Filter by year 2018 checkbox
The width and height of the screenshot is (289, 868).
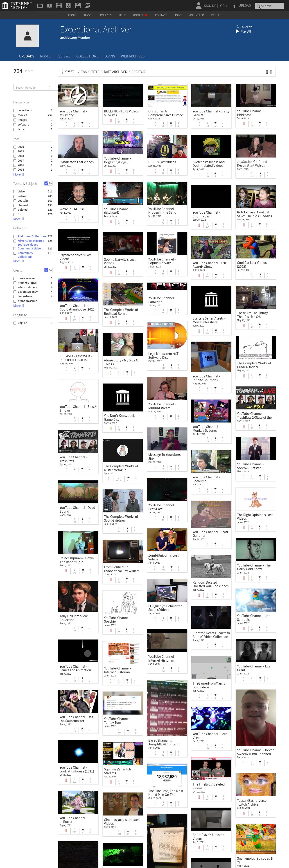pyautogui.click(x=15, y=156)
